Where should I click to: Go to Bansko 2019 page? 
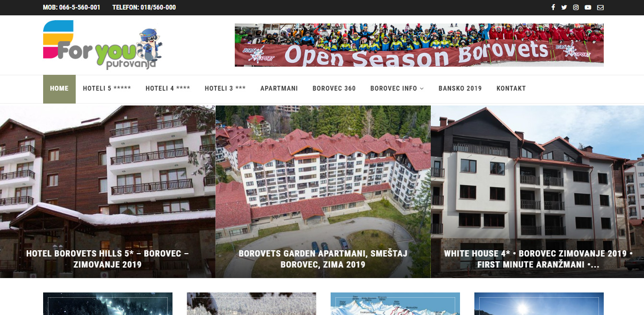click(460, 89)
